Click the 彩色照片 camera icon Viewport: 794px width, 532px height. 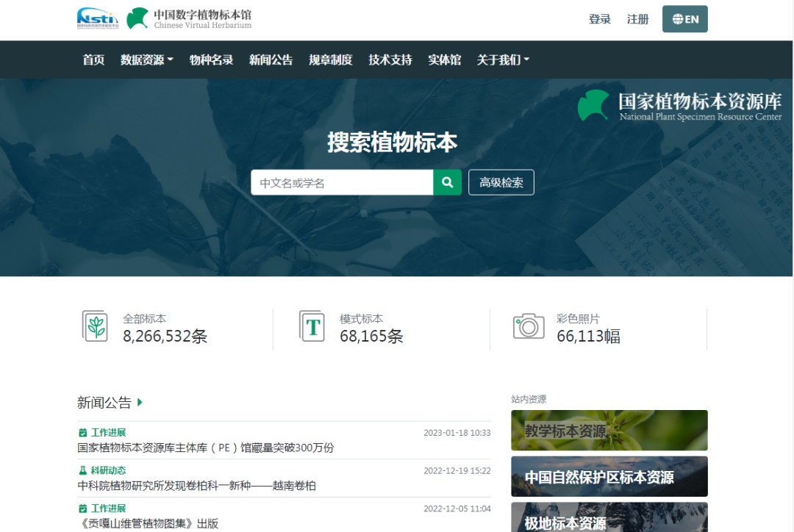(529, 326)
